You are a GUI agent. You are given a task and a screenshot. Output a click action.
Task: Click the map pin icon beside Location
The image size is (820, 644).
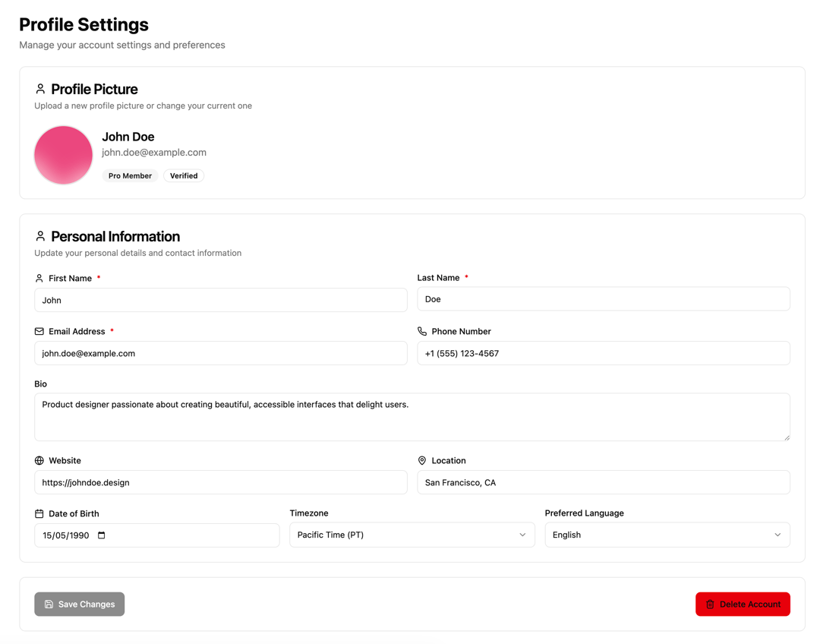point(422,460)
